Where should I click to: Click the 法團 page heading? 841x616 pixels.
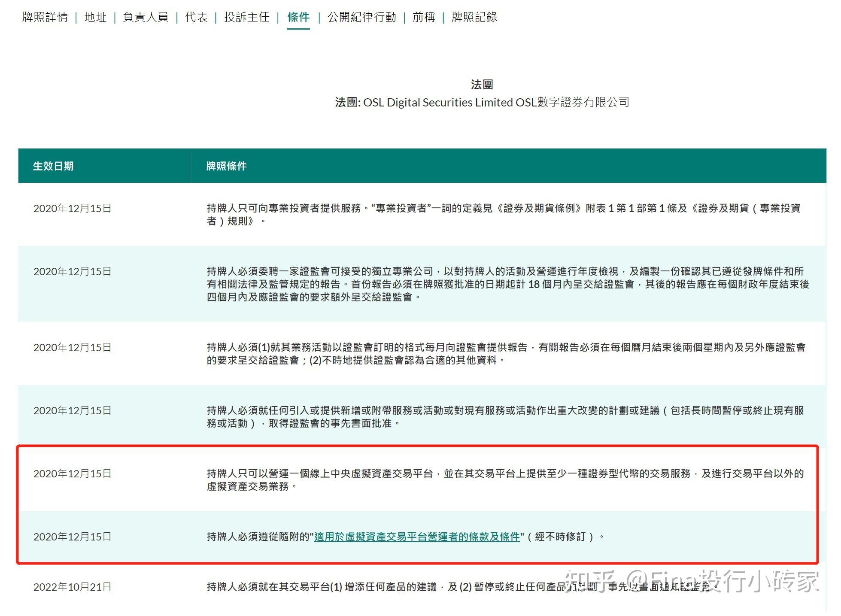point(481,84)
